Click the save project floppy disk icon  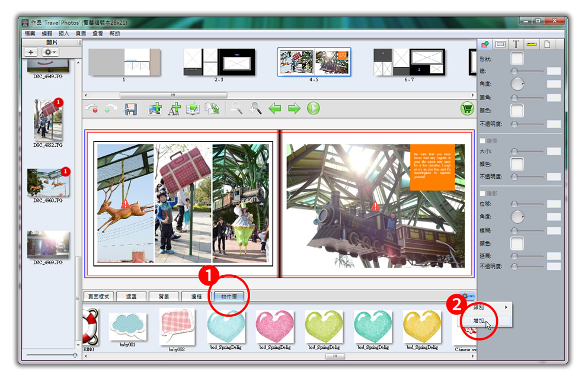pyautogui.click(x=130, y=109)
